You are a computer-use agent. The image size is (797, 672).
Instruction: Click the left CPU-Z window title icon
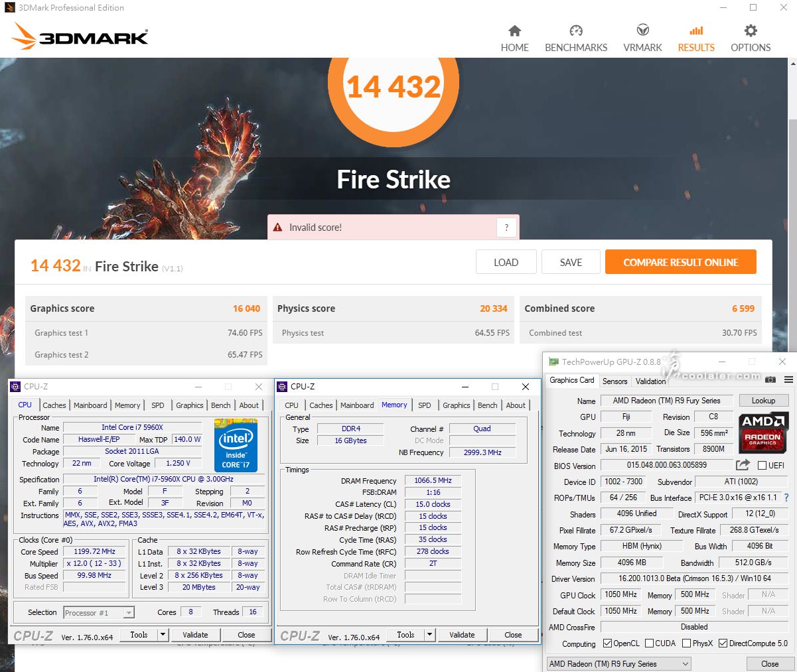[16, 386]
